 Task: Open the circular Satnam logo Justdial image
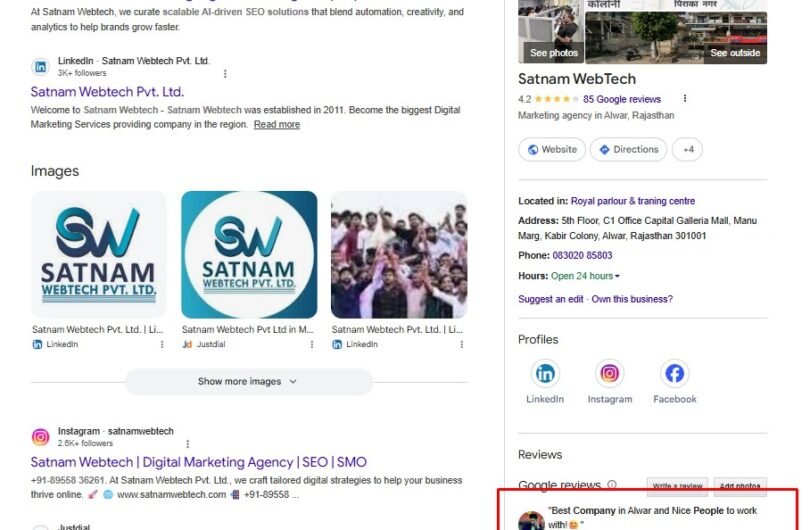(x=249, y=255)
